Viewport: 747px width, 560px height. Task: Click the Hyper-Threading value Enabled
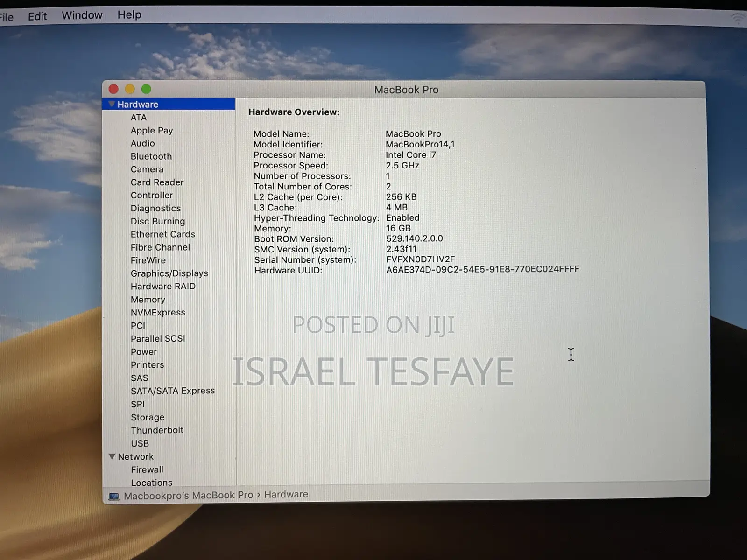[402, 218]
